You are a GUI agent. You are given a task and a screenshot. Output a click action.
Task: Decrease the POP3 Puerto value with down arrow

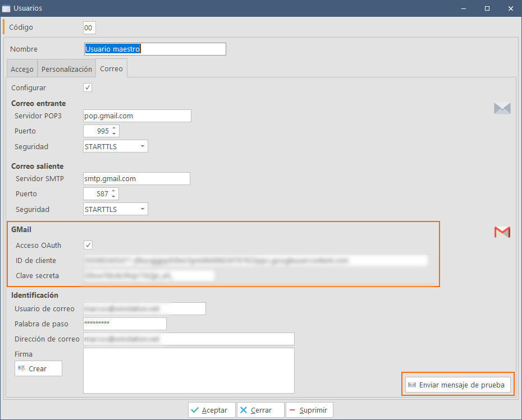tap(114, 133)
